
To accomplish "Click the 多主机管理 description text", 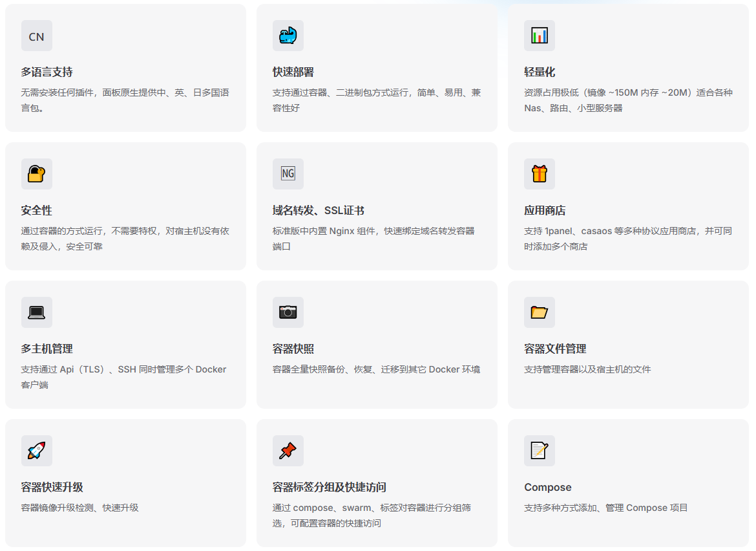I will coord(123,377).
